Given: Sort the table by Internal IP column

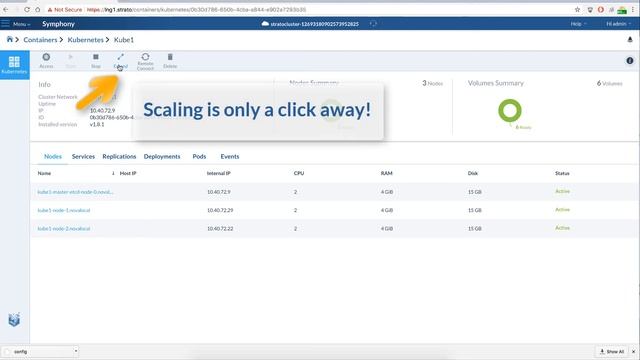Looking at the screenshot, I should [x=218, y=173].
